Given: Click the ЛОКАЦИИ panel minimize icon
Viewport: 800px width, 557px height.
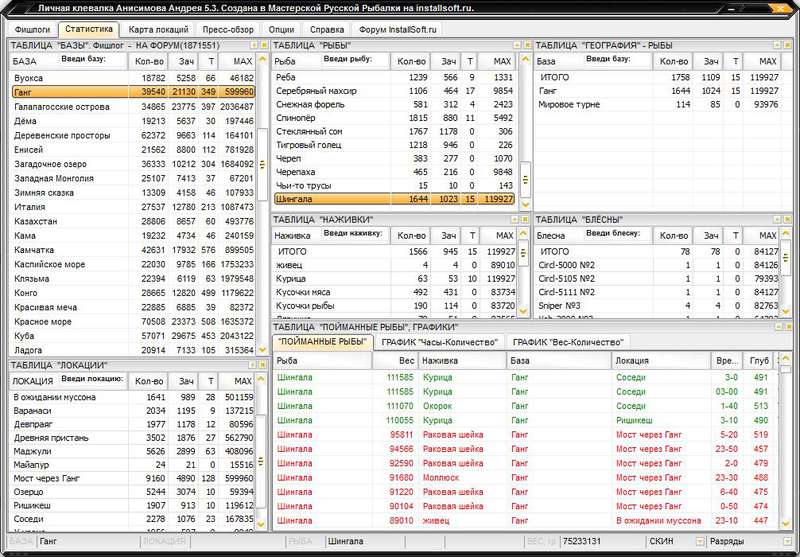Looking at the screenshot, I should click(x=252, y=365).
